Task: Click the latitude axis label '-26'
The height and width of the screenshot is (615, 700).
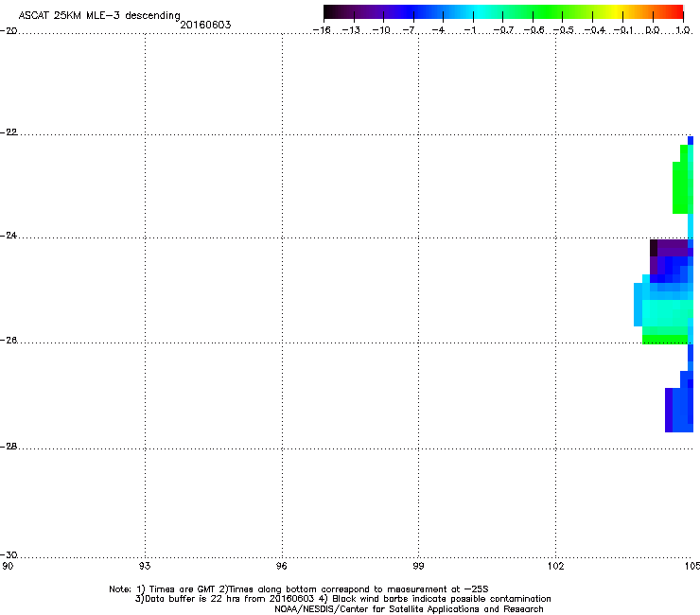Action: pyautogui.click(x=9, y=341)
